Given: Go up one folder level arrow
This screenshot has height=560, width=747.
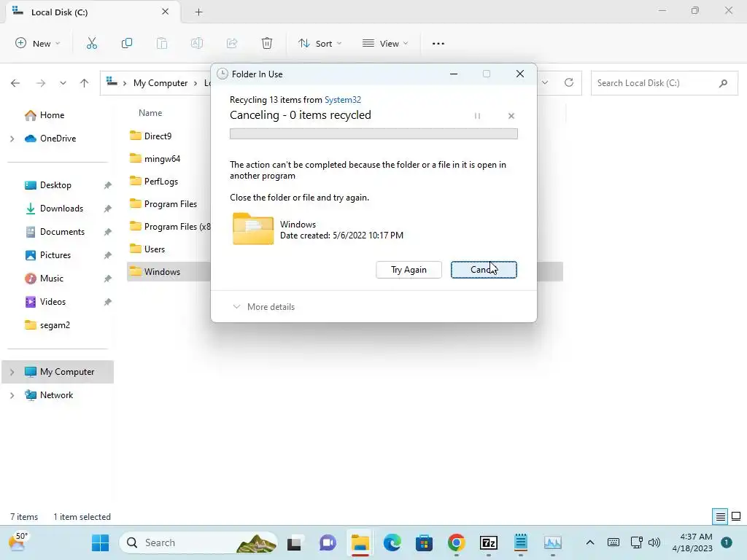Looking at the screenshot, I should (85, 83).
